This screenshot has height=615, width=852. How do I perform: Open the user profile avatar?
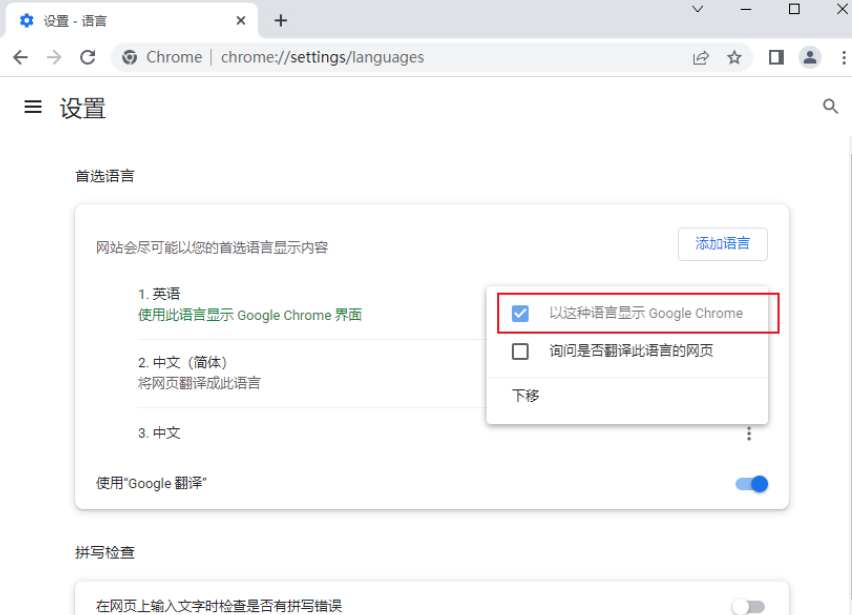point(810,57)
